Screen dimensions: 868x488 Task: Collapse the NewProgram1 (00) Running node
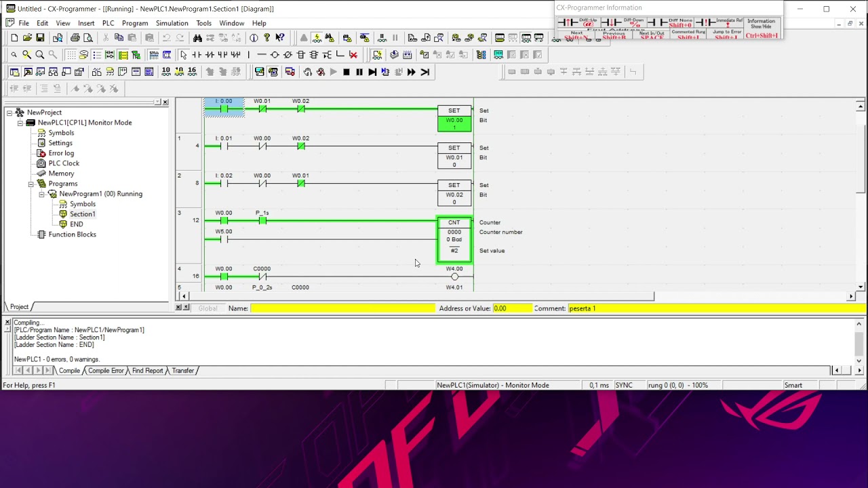42,194
